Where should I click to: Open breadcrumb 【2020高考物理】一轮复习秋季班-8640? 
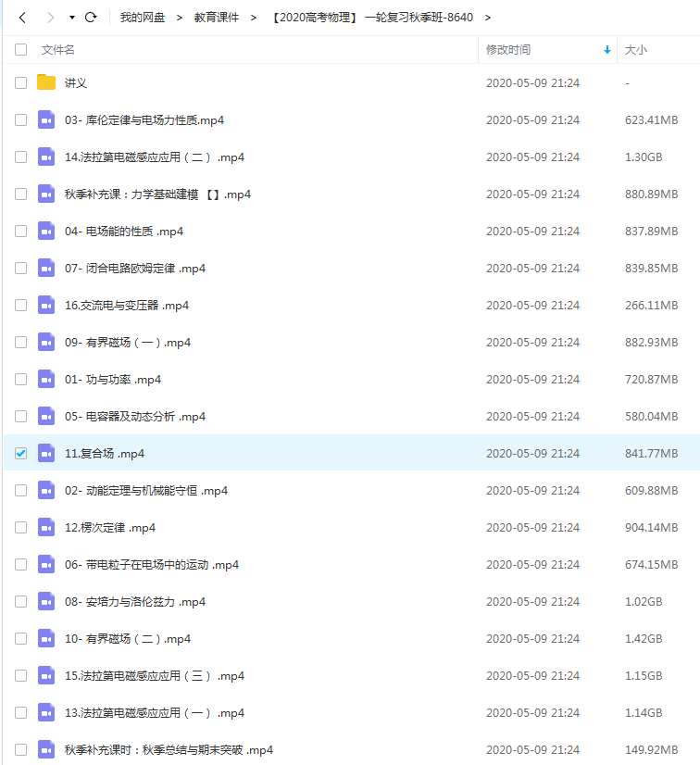tap(371, 18)
